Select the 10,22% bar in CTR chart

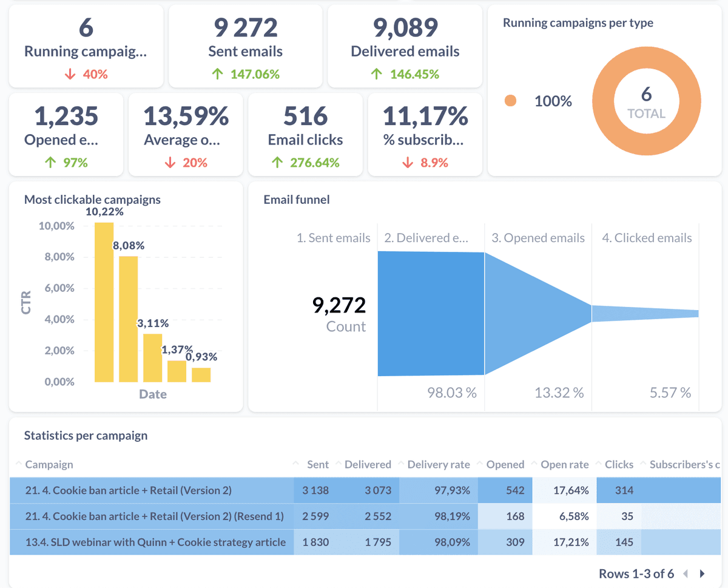104,302
